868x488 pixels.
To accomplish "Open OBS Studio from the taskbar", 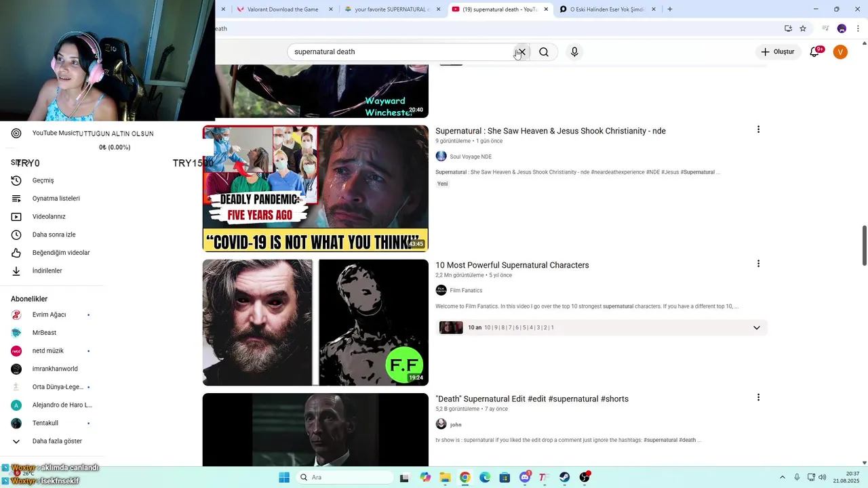I will click(x=585, y=477).
